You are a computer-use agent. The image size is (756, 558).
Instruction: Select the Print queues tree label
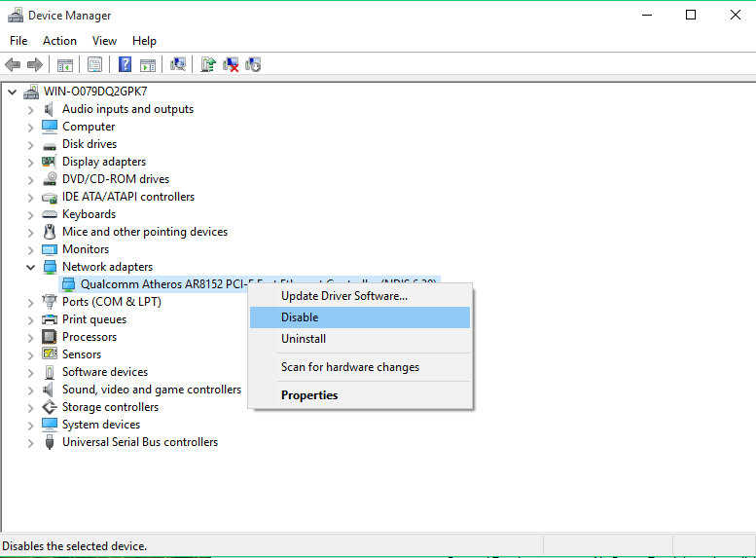[x=94, y=319]
